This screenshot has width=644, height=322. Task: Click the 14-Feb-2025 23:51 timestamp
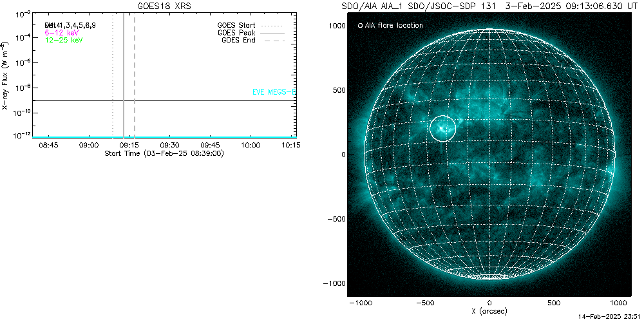point(610,318)
